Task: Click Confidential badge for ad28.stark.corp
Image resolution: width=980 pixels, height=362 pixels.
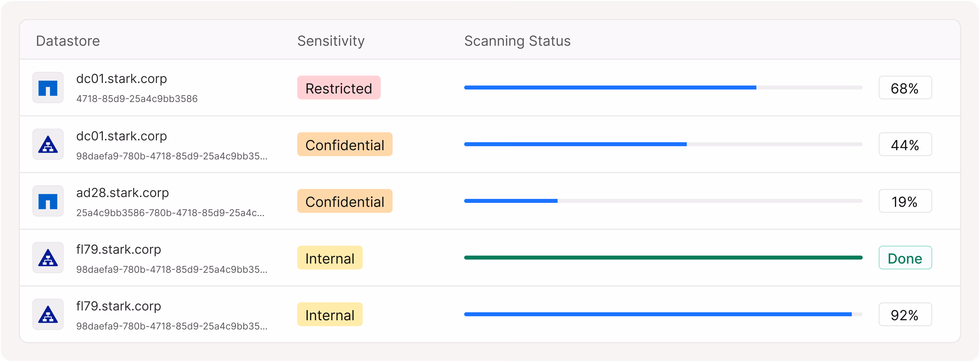Action: click(345, 201)
